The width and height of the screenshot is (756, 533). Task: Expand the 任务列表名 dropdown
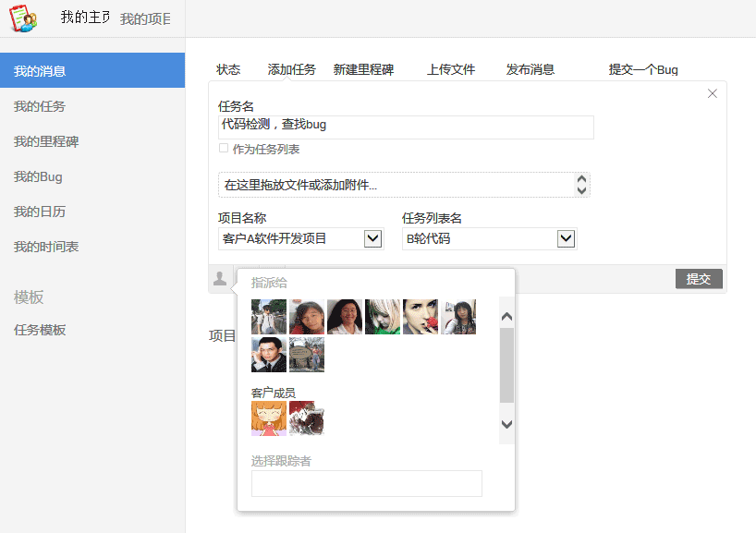tap(567, 239)
